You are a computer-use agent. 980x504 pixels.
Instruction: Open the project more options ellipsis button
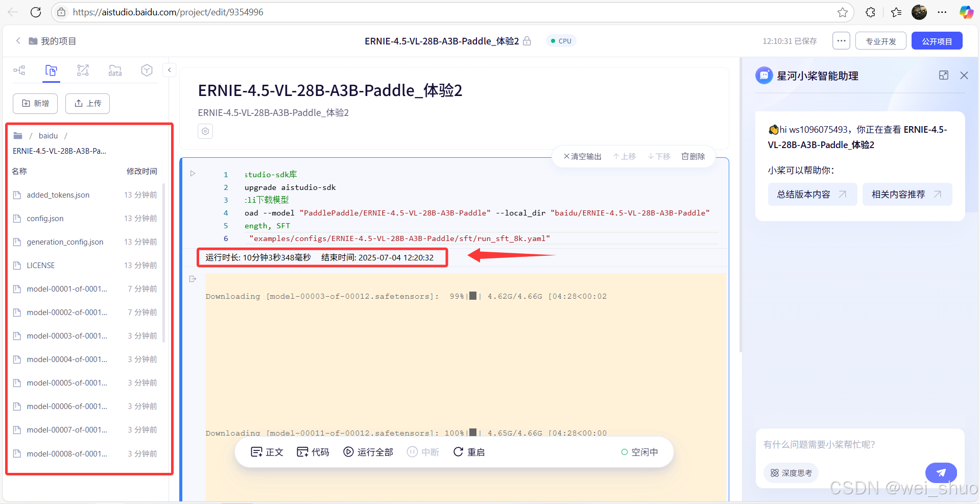click(x=841, y=41)
